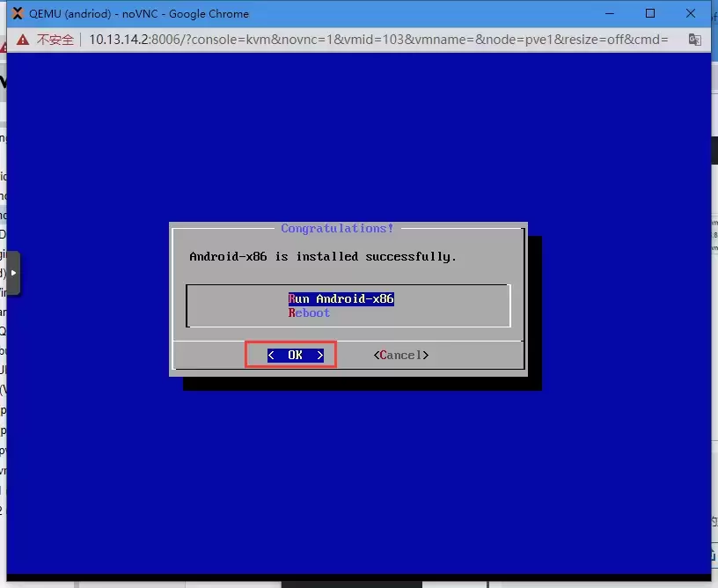Click the Congratulations! dialog title

[x=337, y=229]
